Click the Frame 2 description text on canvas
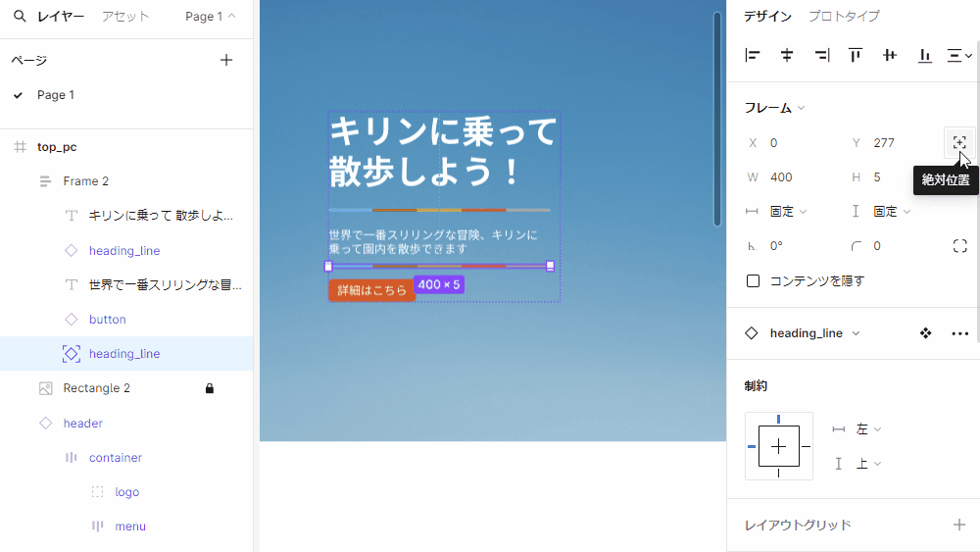The width and height of the screenshot is (980, 552). 433,242
